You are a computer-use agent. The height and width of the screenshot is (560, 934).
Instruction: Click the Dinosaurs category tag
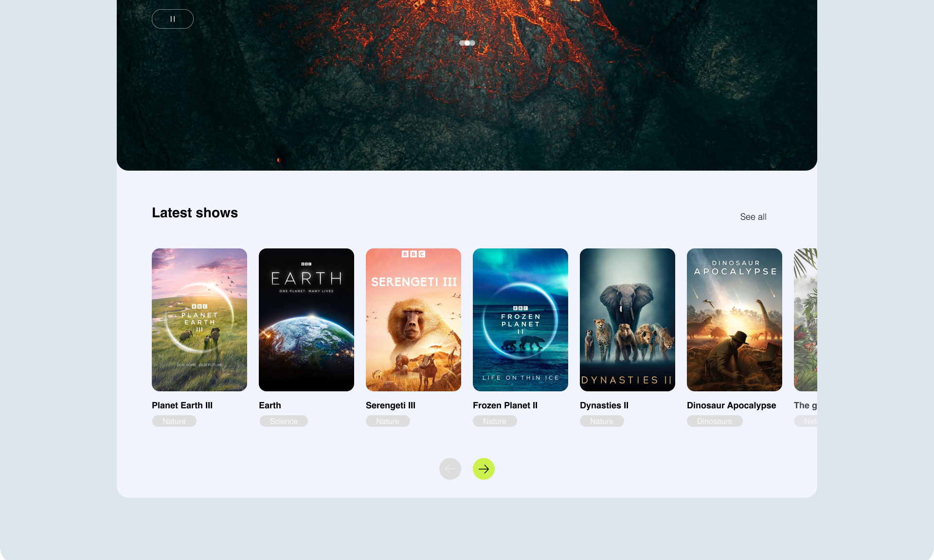(x=715, y=421)
